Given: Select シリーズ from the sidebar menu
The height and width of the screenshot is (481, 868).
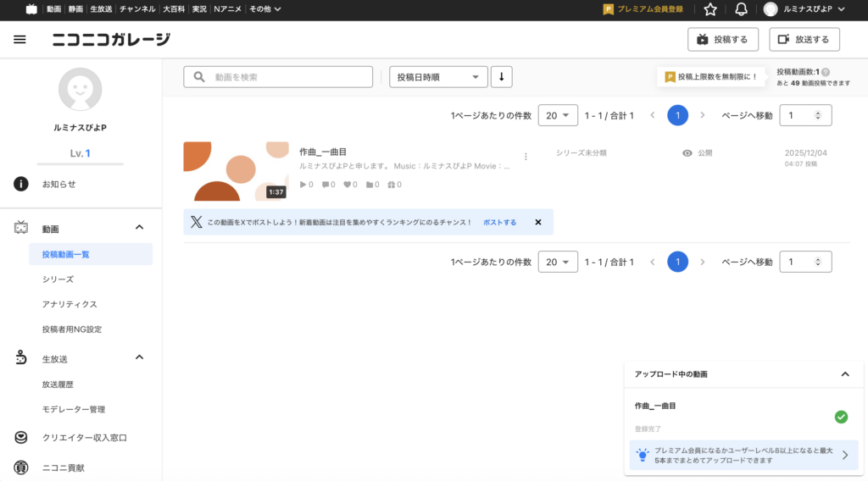Looking at the screenshot, I should click(x=58, y=279).
